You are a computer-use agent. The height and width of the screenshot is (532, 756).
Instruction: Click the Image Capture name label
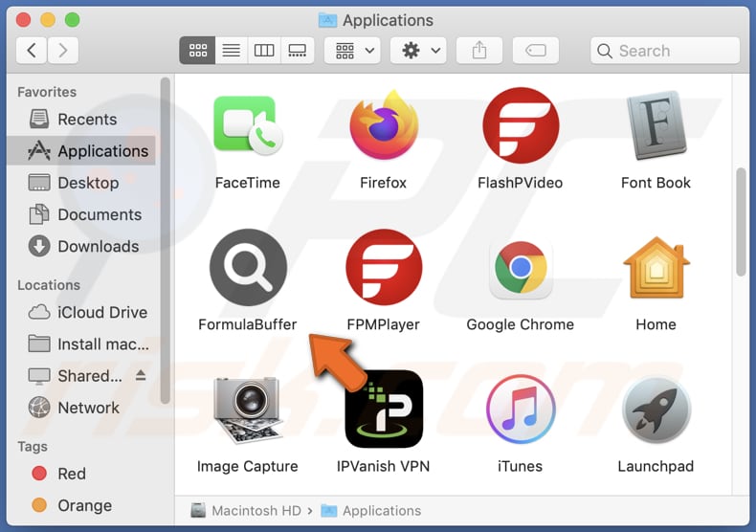(247, 466)
